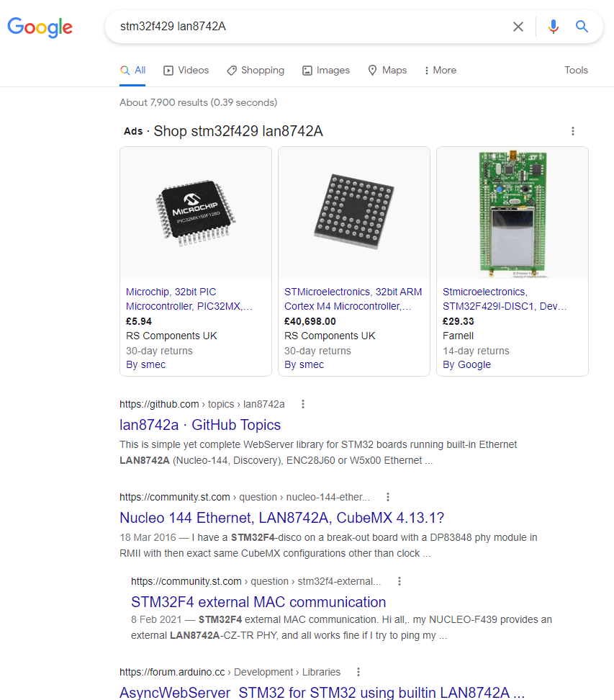Image resolution: width=614 pixels, height=700 pixels.
Task: Click the £5.94 price text
Action: click(139, 321)
